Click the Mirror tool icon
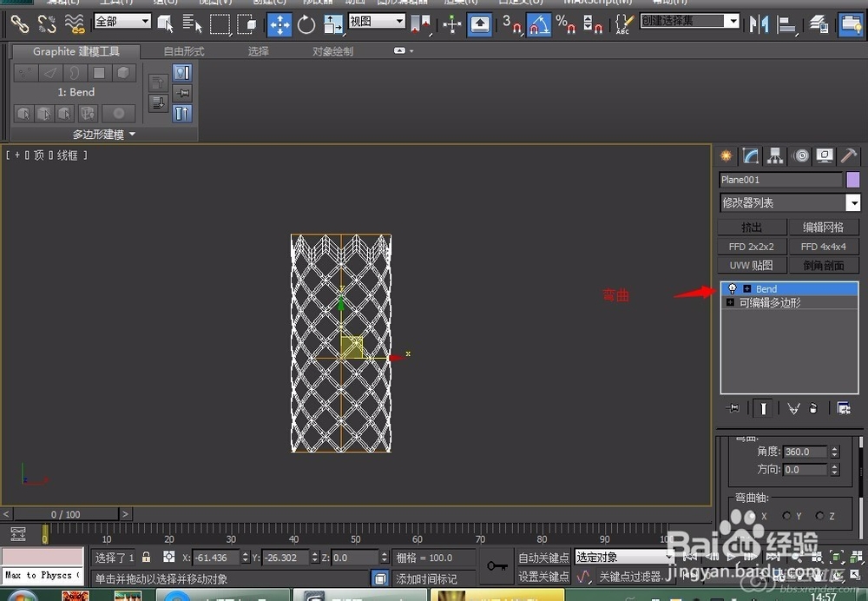 pos(759,24)
